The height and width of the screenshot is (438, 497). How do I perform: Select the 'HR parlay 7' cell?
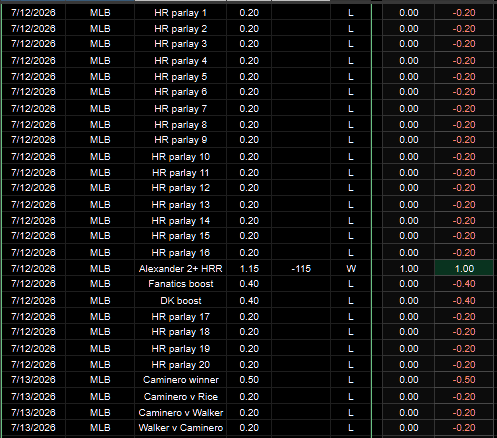pyautogui.click(x=180, y=109)
